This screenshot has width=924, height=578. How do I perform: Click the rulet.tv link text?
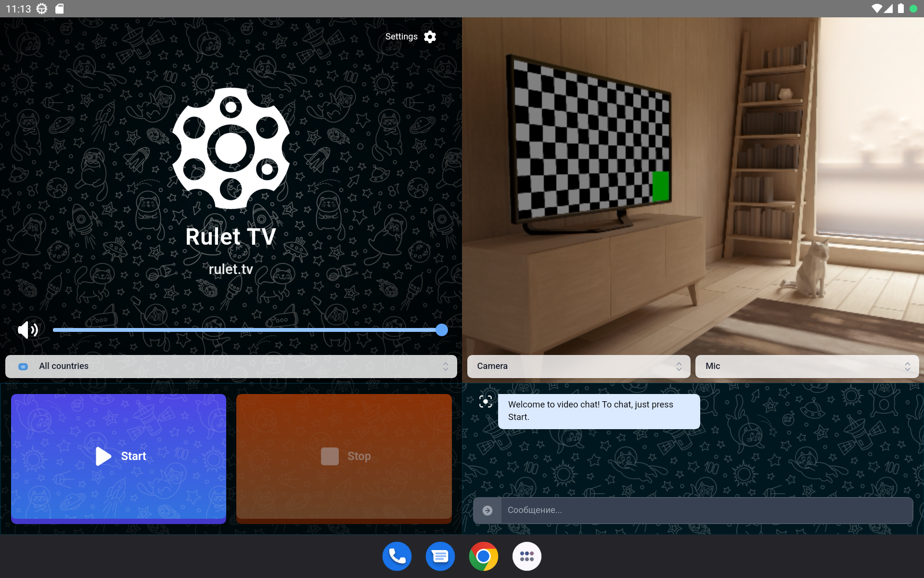pyautogui.click(x=231, y=269)
